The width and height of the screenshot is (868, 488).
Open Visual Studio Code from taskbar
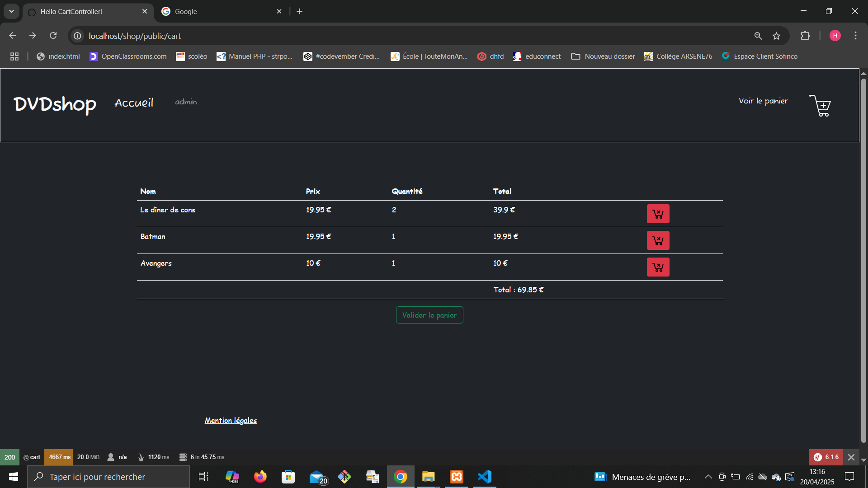coord(485,477)
